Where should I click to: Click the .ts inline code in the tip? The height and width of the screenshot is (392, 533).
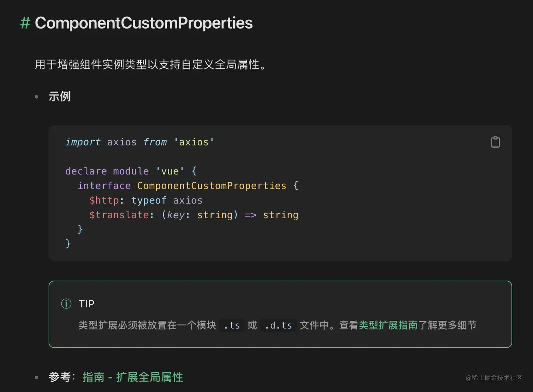pos(232,325)
